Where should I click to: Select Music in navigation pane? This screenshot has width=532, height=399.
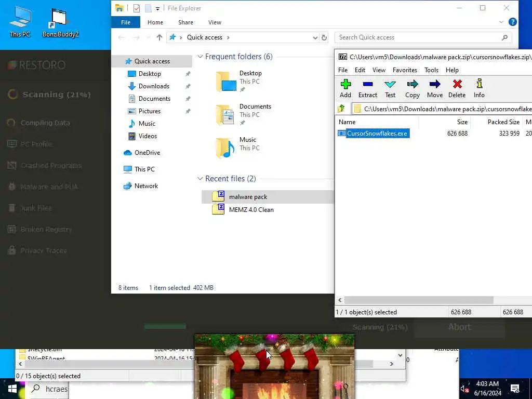click(x=147, y=124)
